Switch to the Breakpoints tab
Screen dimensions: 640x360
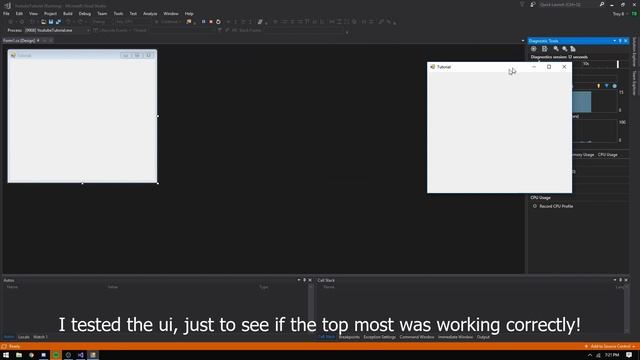[349, 337]
